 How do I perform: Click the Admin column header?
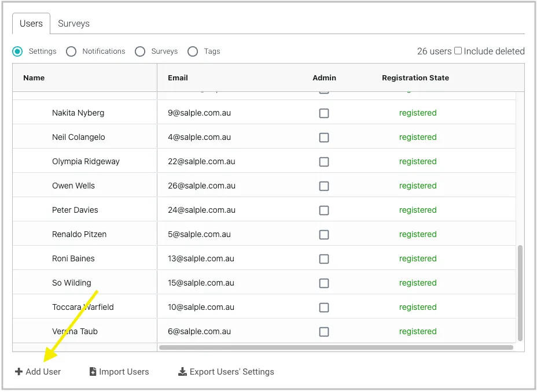(324, 78)
